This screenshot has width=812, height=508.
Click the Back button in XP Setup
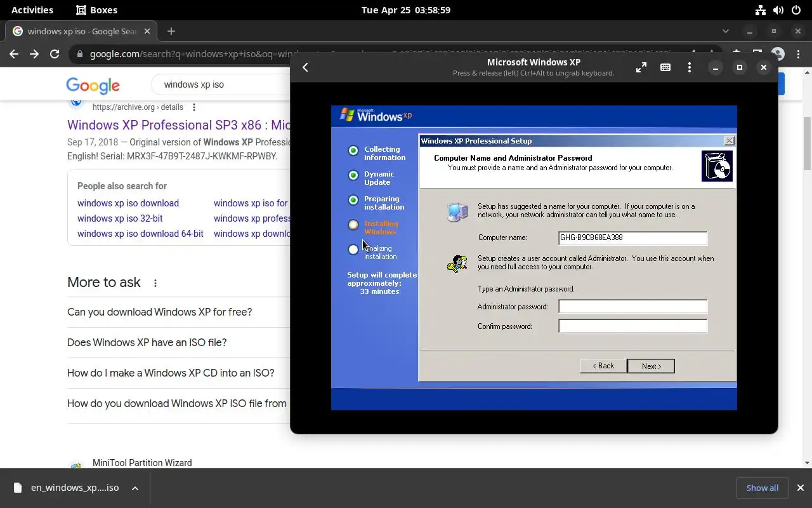[x=603, y=366]
